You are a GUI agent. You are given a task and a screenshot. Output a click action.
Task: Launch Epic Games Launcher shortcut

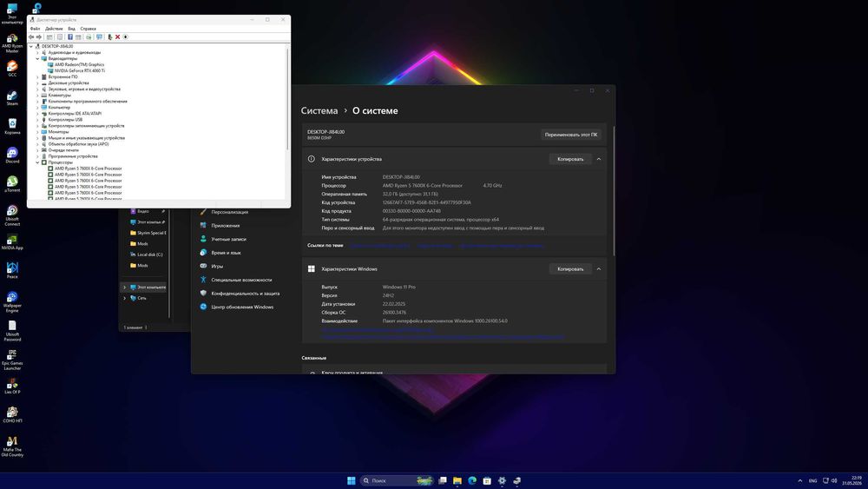pyautogui.click(x=12, y=359)
